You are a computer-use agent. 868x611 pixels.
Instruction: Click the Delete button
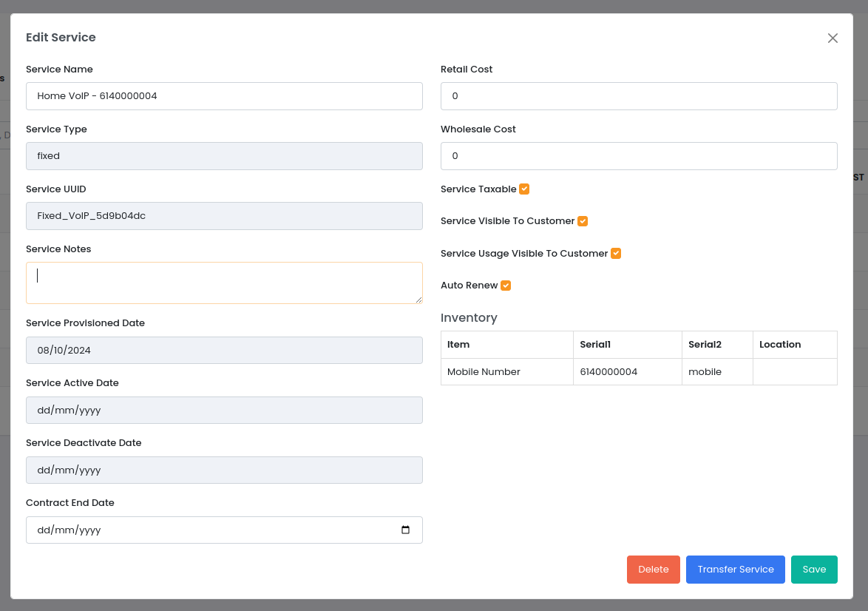click(653, 570)
